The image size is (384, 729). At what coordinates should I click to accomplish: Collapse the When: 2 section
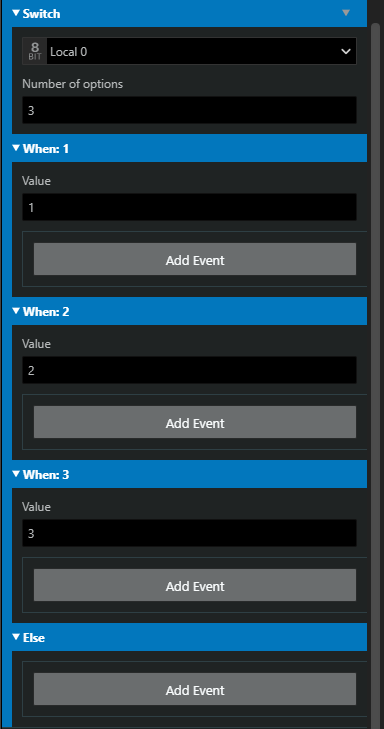16,311
